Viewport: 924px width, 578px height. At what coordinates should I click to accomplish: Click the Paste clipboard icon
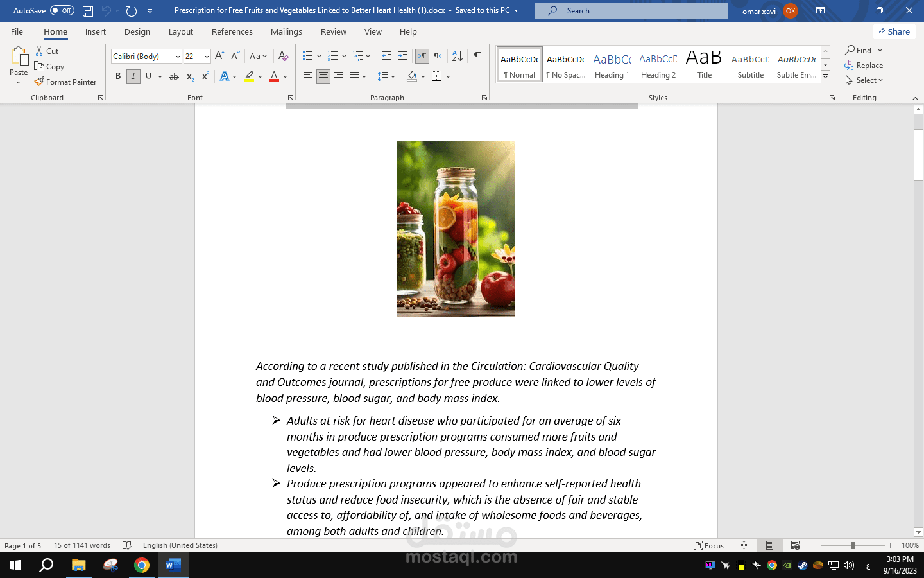[19, 57]
